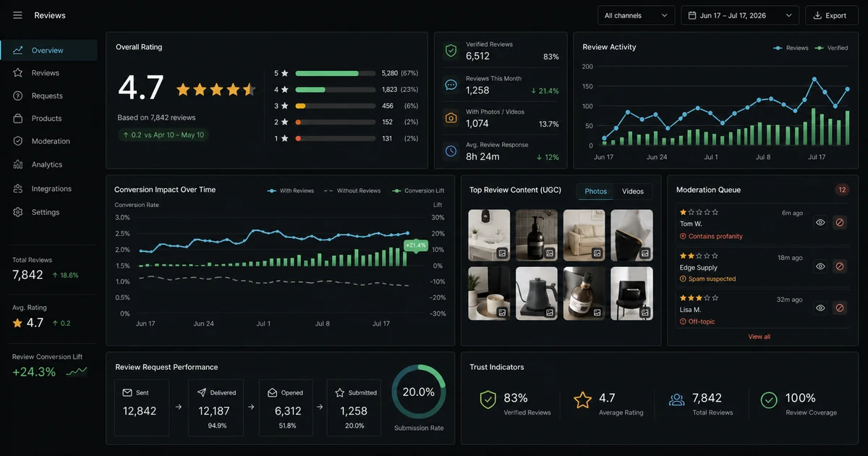Image resolution: width=868 pixels, height=456 pixels.
Task: Click the '8h 24m' response time value
Action: click(482, 156)
